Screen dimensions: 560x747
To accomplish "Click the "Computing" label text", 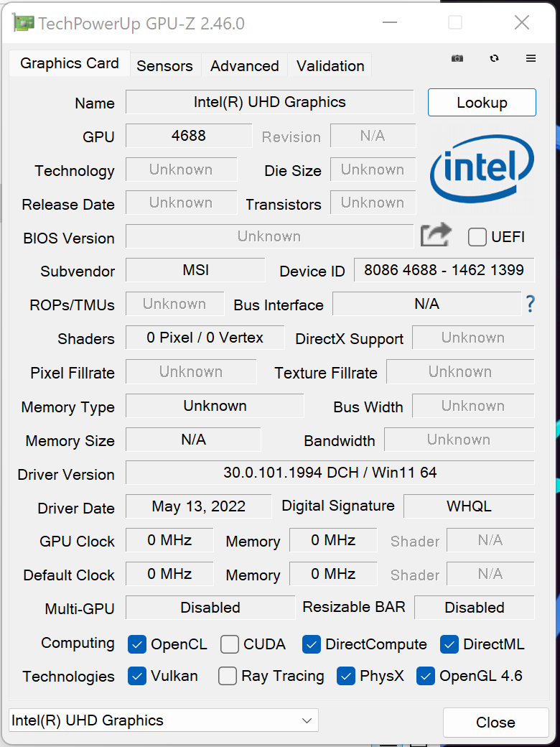I will (78, 643).
